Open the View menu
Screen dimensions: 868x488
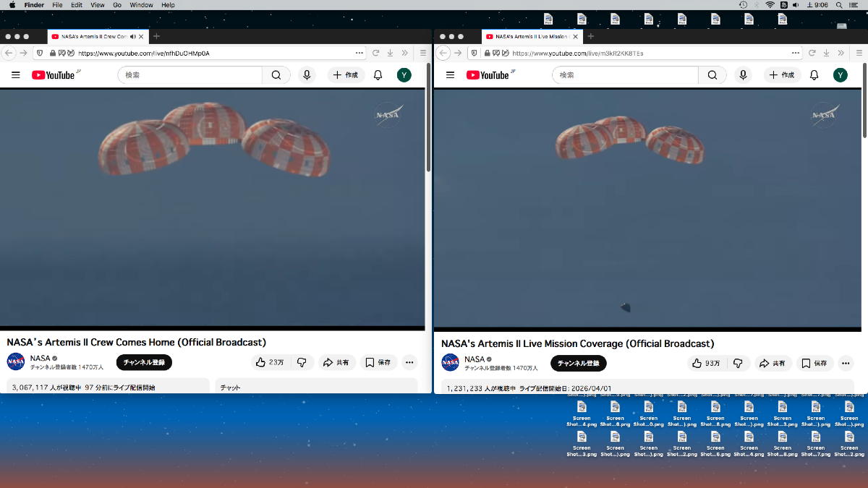coord(98,5)
